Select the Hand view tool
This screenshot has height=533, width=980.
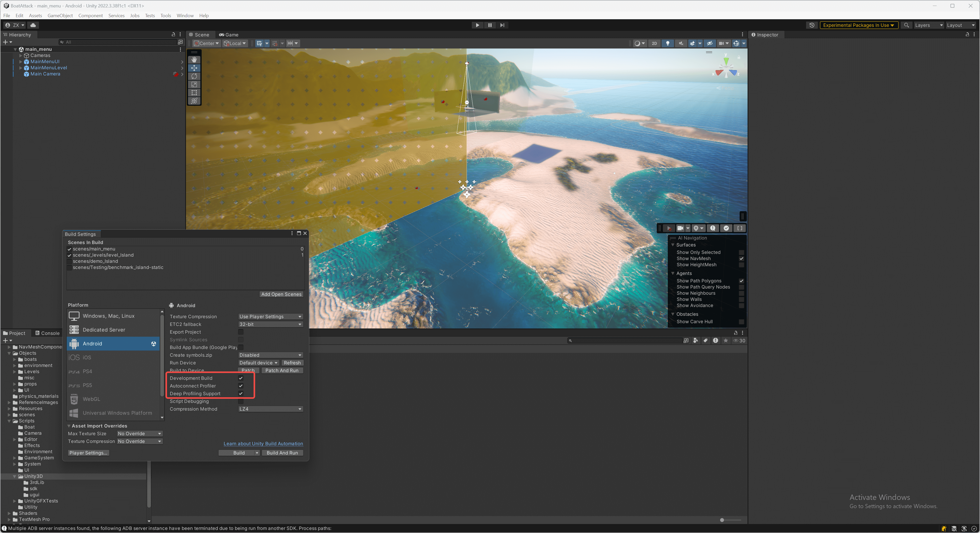[x=194, y=60]
